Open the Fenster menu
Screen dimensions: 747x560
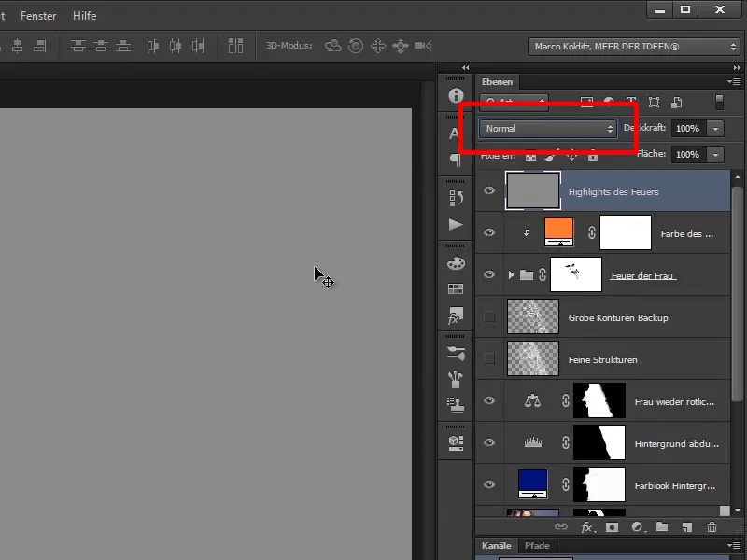[x=38, y=16]
